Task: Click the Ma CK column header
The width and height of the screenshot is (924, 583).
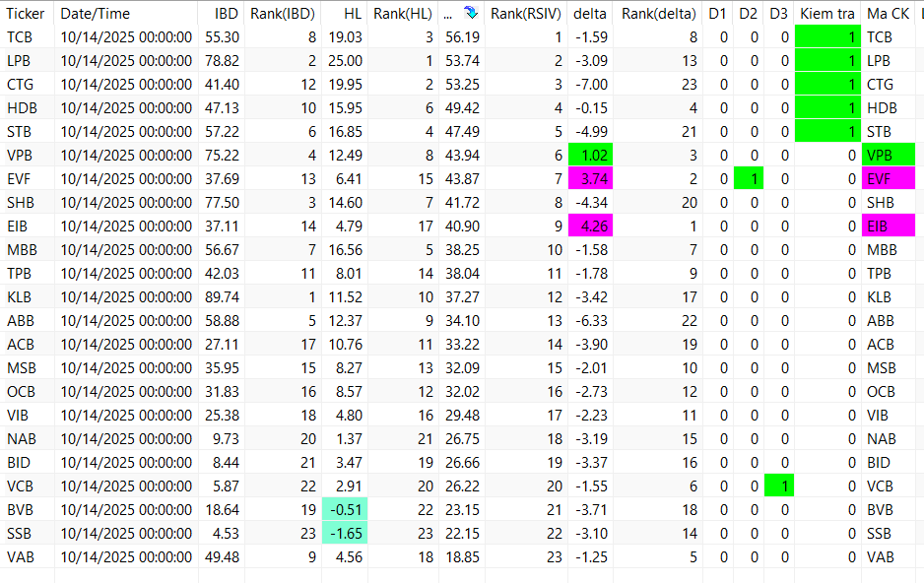Action: [x=889, y=13]
